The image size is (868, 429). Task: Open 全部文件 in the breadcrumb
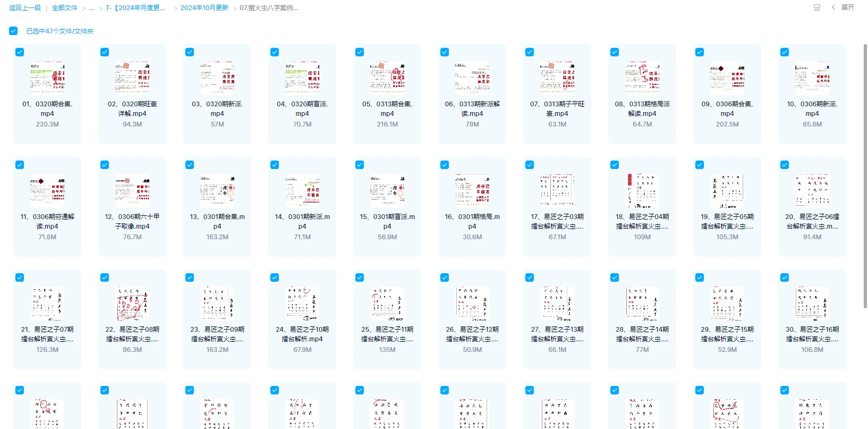(x=64, y=8)
